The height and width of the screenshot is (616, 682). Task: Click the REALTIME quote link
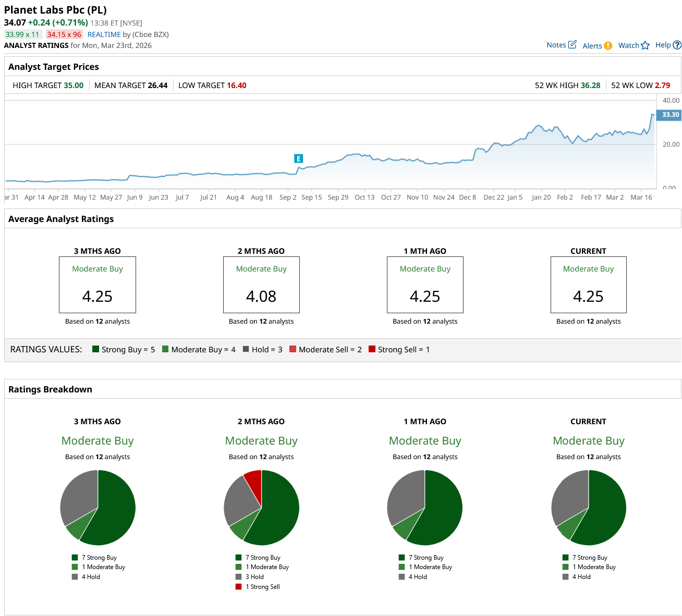[x=104, y=34]
